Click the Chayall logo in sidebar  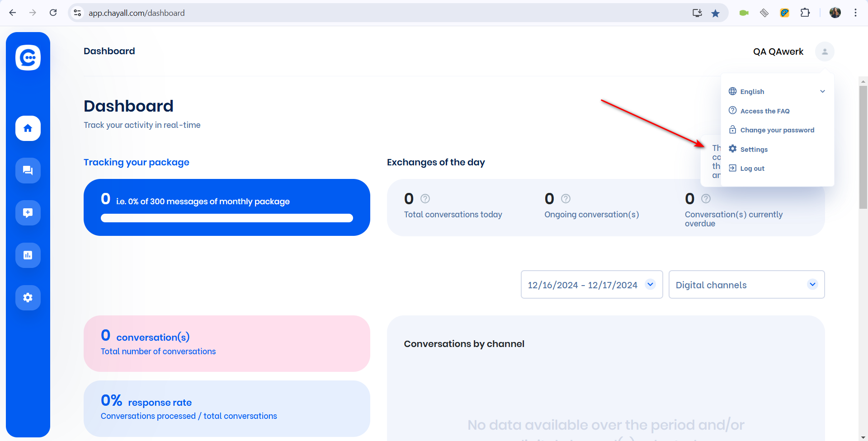pos(28,57)
